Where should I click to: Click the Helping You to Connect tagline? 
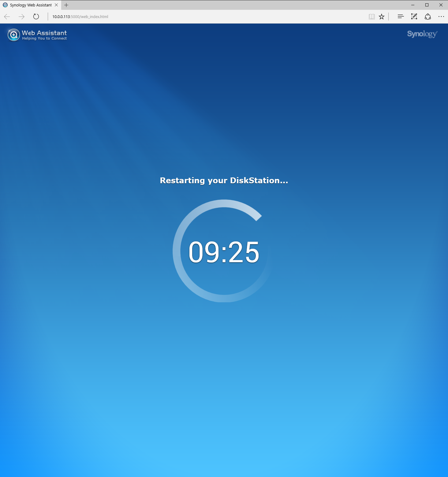point(44,39)
